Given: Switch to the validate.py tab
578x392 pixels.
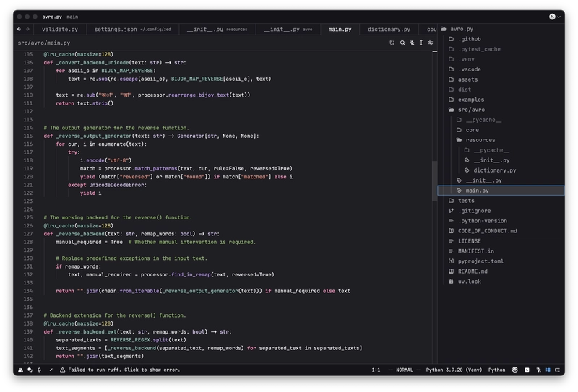Looking at the screenshot, I should click(60, 29).
